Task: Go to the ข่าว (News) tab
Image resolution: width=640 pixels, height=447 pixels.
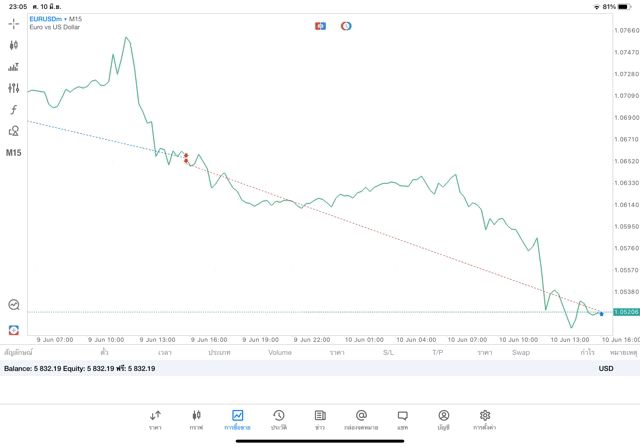Action: click(x=320, y=419)
